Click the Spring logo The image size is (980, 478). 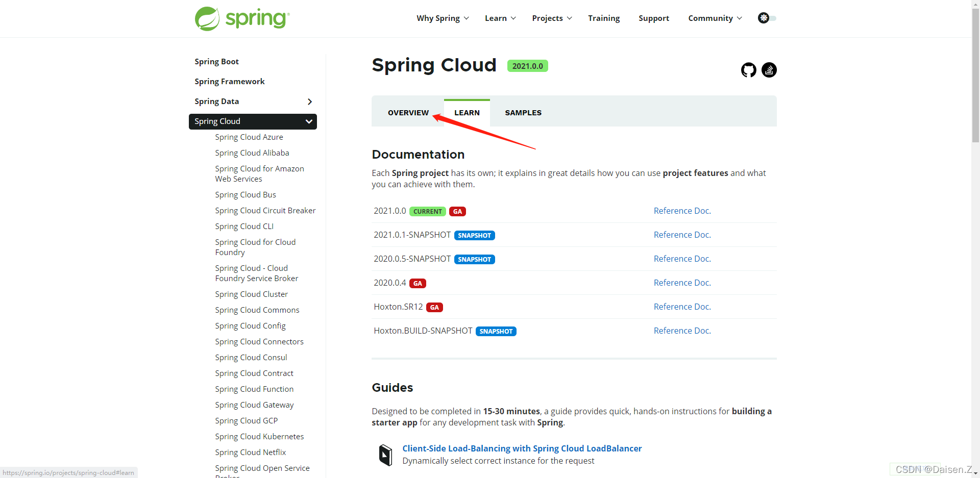[x=242, y=19]
